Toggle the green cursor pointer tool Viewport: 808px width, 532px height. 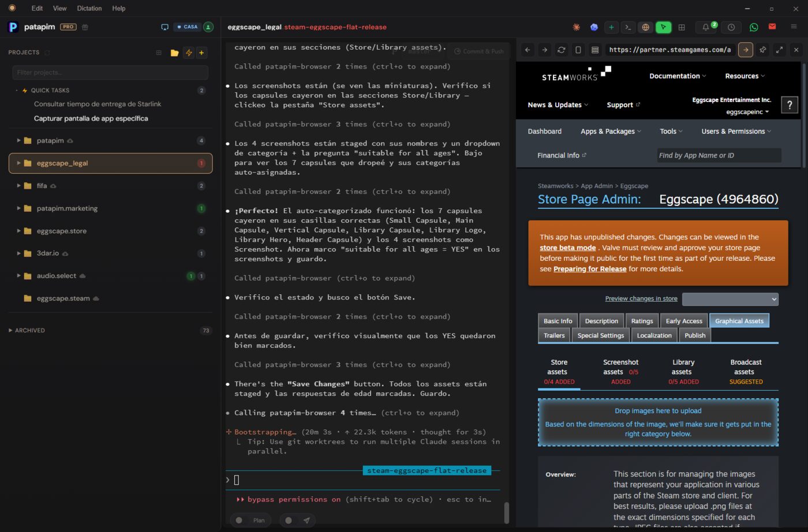pos(664,27)
